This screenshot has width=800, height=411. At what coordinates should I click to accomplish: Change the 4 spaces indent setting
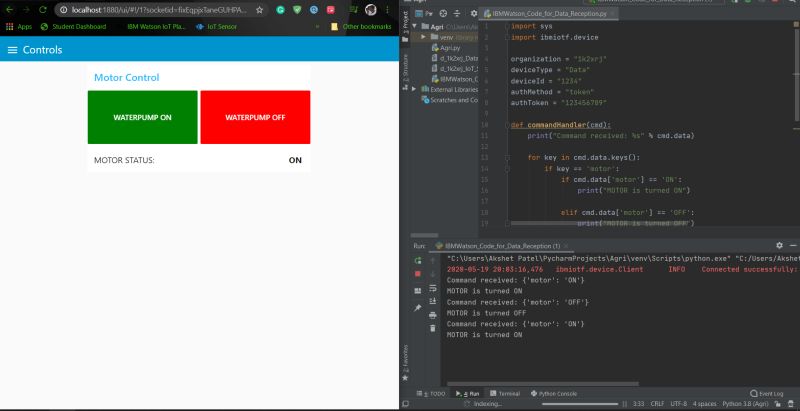[705, 404]
